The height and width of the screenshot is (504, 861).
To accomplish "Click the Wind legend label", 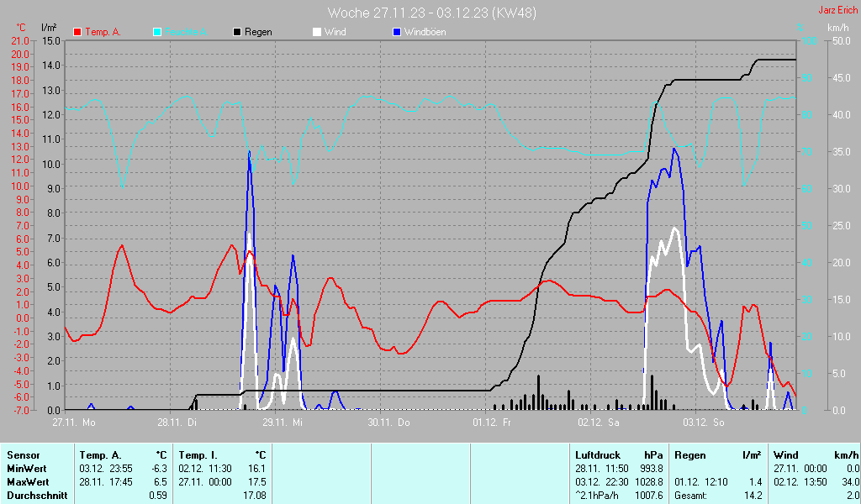I will tap(335, 33).
